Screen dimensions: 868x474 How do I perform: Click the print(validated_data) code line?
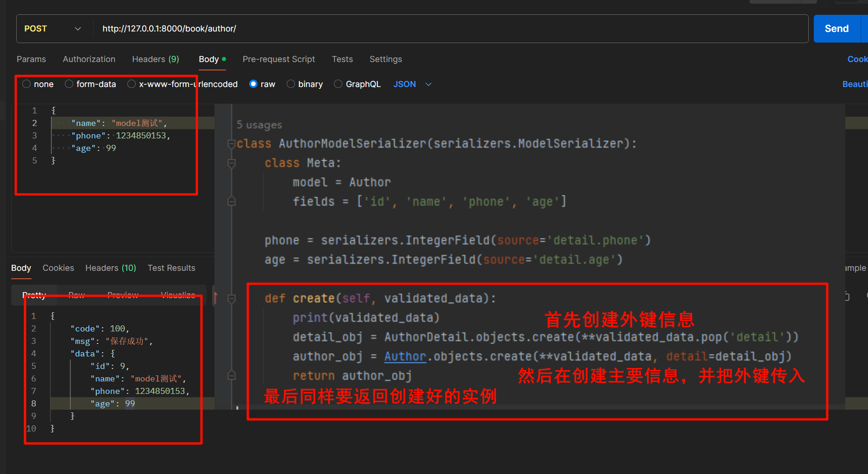click(366, 318)
